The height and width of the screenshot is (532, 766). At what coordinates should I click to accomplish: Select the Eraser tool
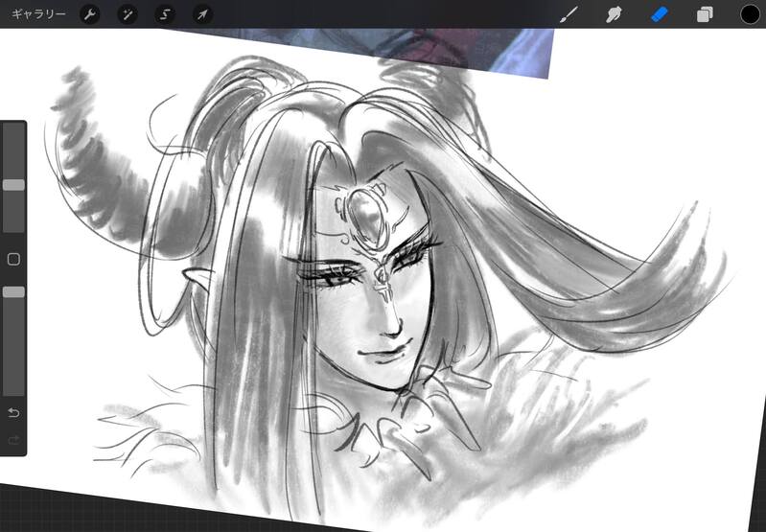click(659, 14)
